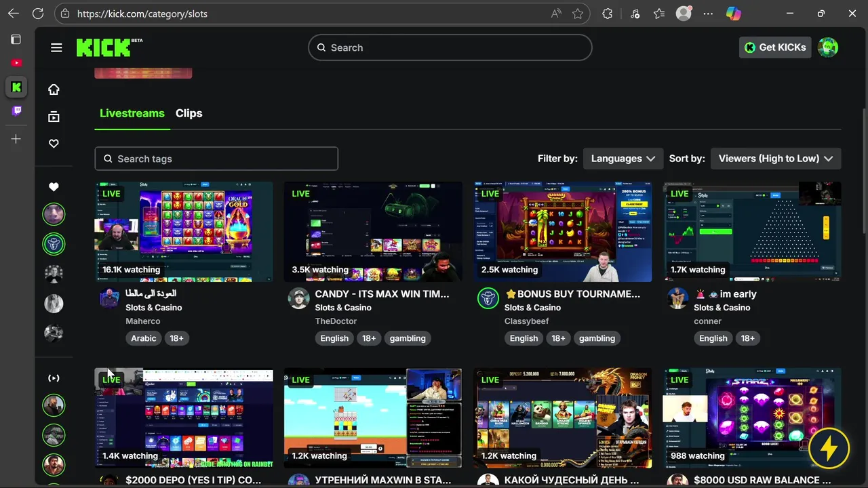Open stream thumbnail with 988 watching
Screen dimensions: 868x488
[752, 418]
